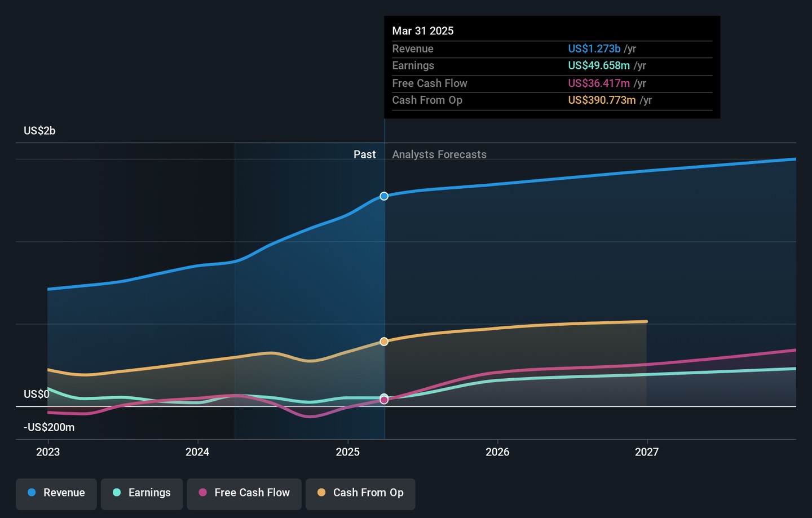812x518 pixels.
Task: Click the US$390.773m Cash From Op value
Action: click(602, 100)
